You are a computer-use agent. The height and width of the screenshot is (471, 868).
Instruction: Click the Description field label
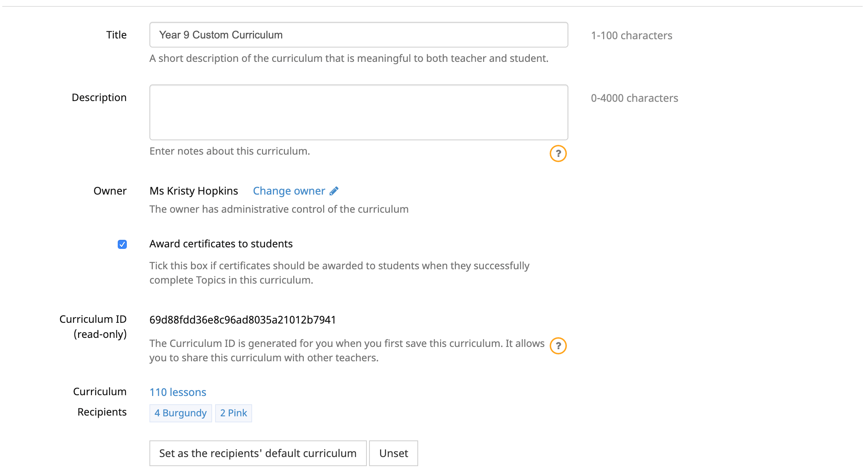pyautogui.click(x=99, y=97)
